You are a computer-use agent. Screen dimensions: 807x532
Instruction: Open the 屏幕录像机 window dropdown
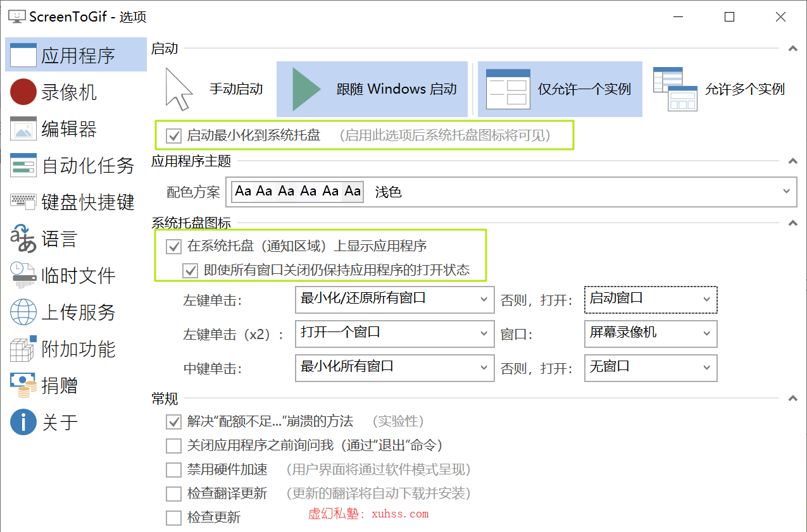click(x=651, y=333)
